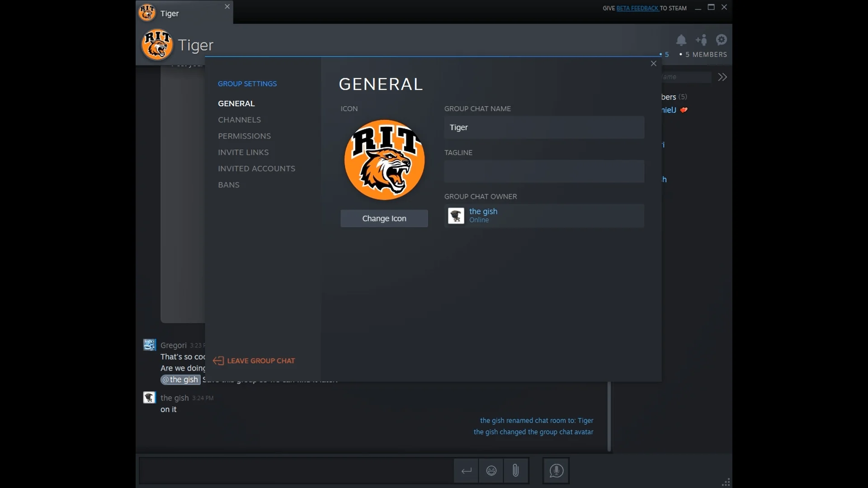Image resolution: width=868 pixels, height=488 pixels.
Task: Click Gregori's avatar in chat
Action: coord(150,345)
